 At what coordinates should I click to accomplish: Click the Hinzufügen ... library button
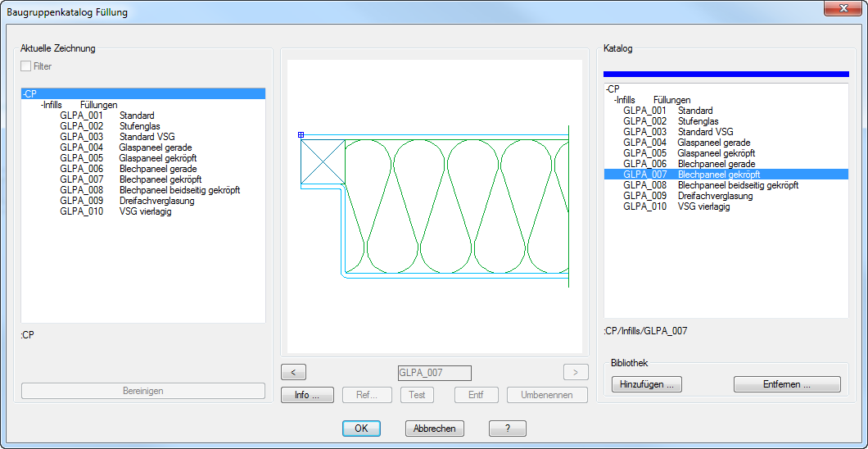coord(646,384)
